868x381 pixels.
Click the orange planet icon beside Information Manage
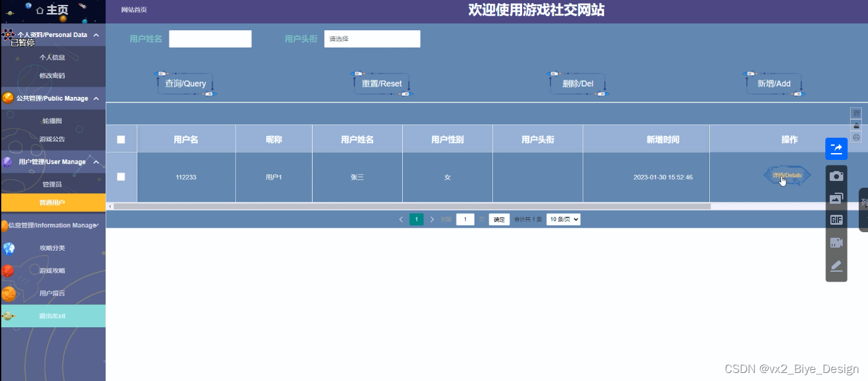[4, 225]
